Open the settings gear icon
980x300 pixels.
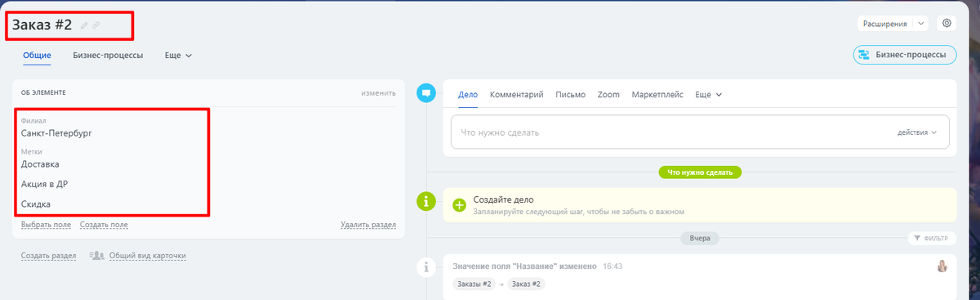pyautogui.click(x=947, y=24)
